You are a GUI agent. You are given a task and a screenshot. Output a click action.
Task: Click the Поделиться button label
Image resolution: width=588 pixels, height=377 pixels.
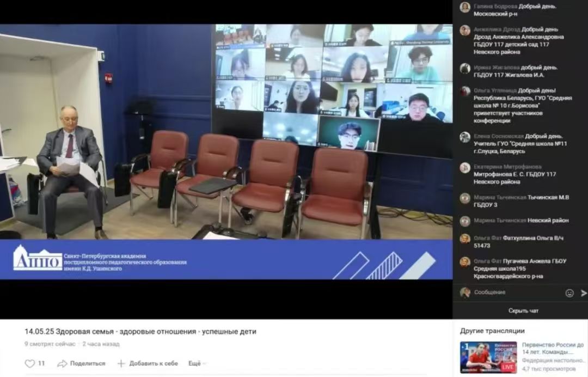(88, 363)
